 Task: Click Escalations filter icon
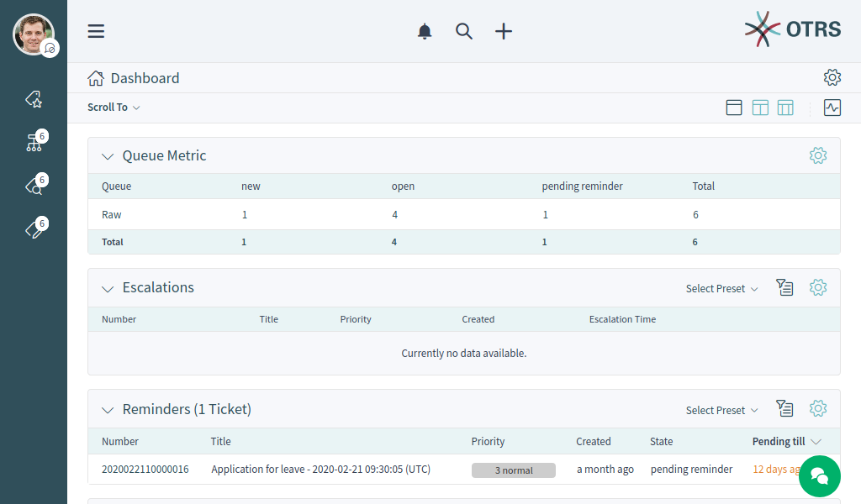784,288
